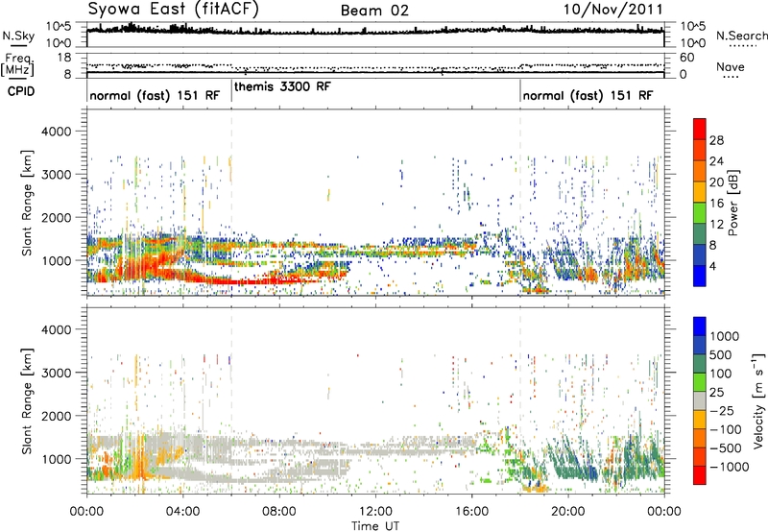Click the 'N.Search' legend label

point(742,36)
